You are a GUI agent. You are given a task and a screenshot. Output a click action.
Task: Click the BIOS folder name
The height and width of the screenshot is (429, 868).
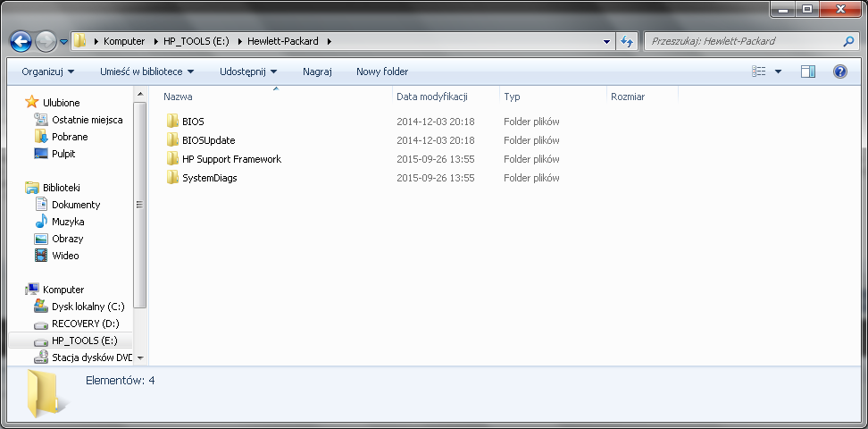(193, 122)
